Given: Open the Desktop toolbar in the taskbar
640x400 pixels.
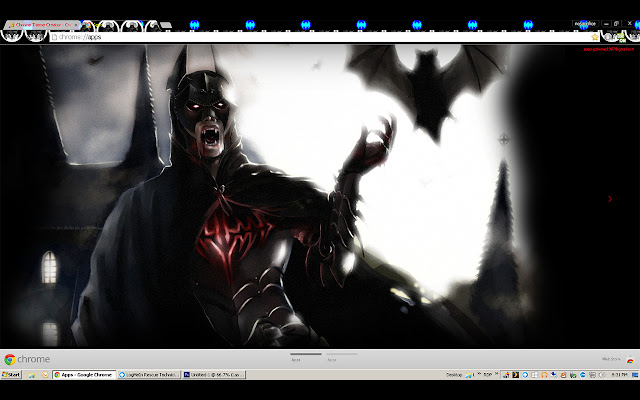Looking at the screenshot, I should point(453,375).
